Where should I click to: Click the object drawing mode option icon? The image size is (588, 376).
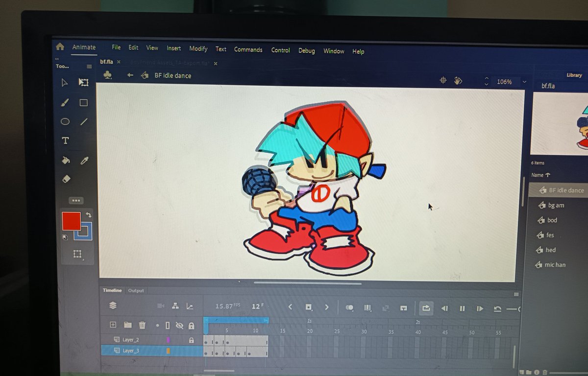coord(77,254)
